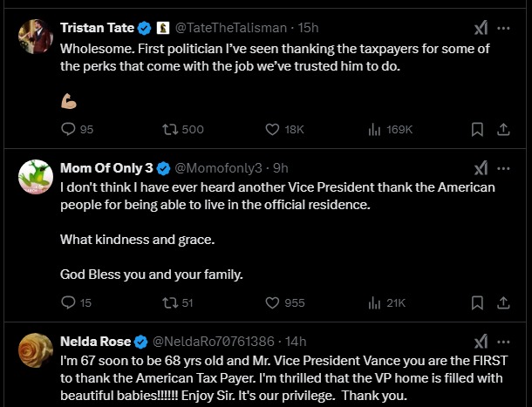Viewport: 532px width, 407px height.
Task: Reply to Tristan Tate's post
Action: 69,129
